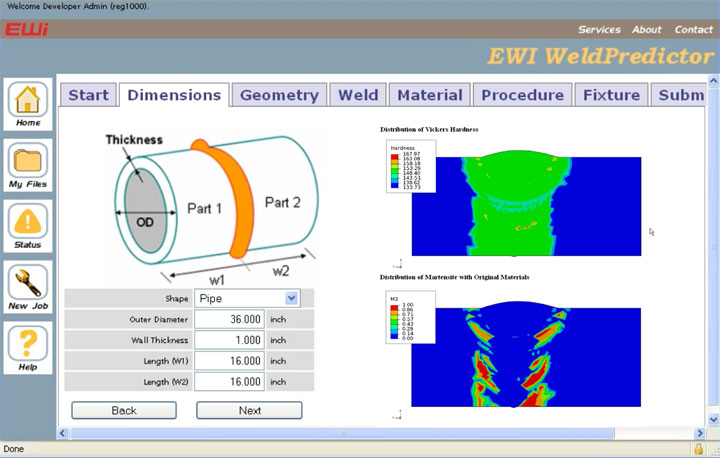Open the Services link
The width and height of the screenshot is (720, 458).
[599, 29]
